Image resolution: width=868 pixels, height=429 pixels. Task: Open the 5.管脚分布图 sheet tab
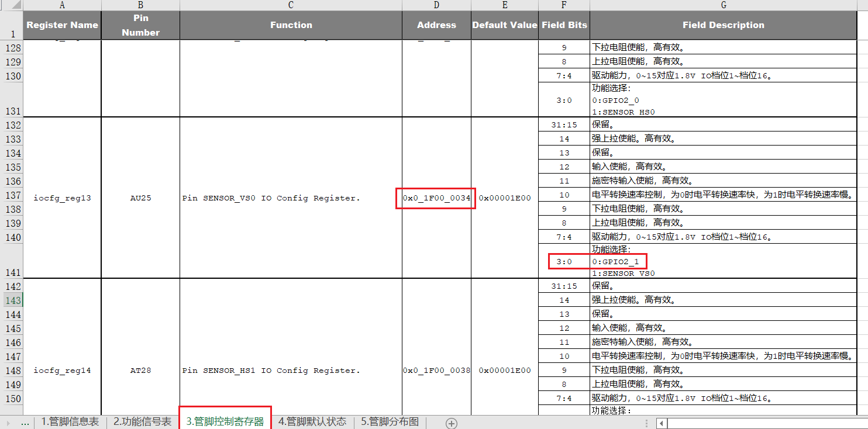[390, 422]
